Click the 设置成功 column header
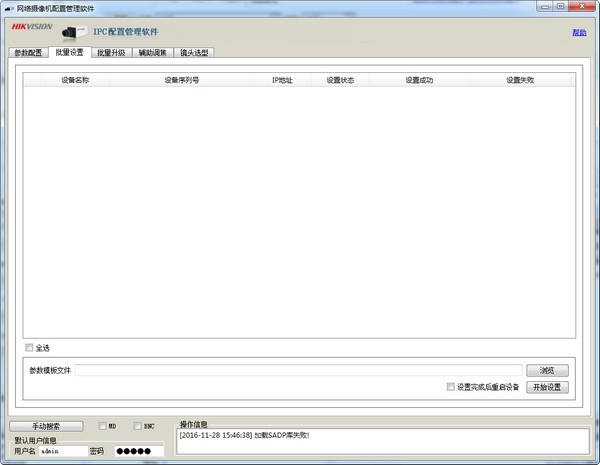This screenshot has height=465, width=600. click(x=419, y=80)
